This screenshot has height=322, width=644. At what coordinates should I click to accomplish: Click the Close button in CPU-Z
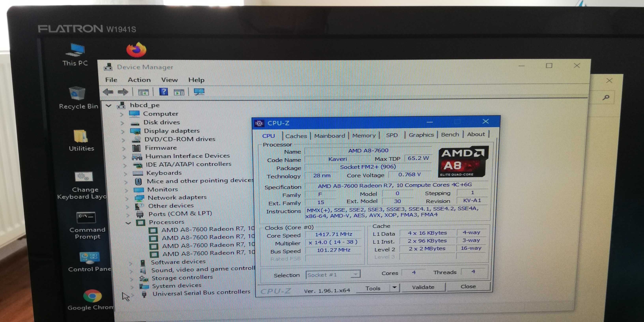(468, 286)
